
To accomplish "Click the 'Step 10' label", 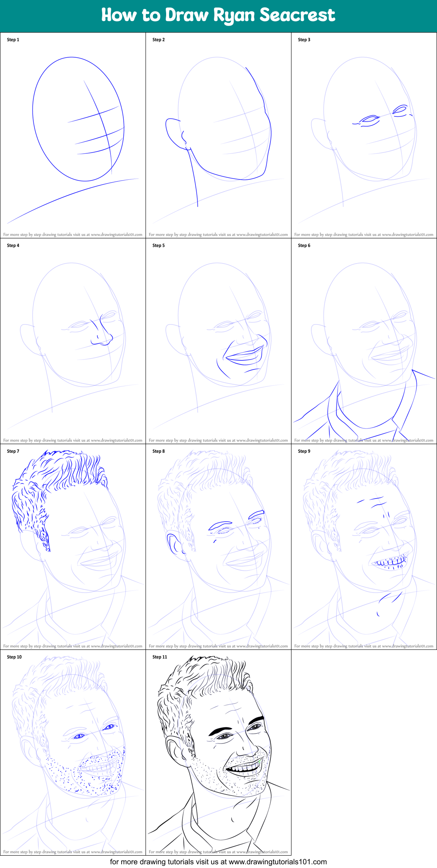I will pyautogui.click(x=14, y=657).
